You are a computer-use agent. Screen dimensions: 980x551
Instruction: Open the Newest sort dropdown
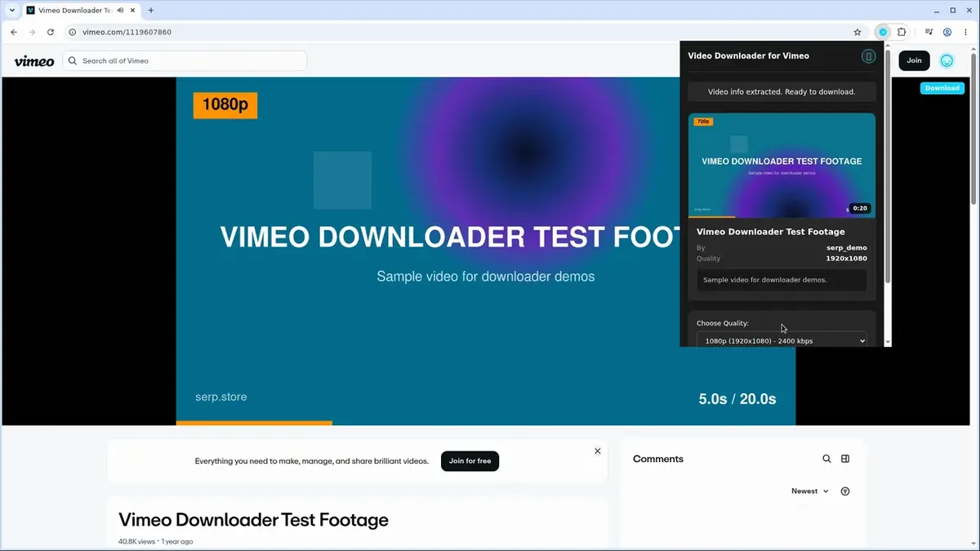point(810,491)
